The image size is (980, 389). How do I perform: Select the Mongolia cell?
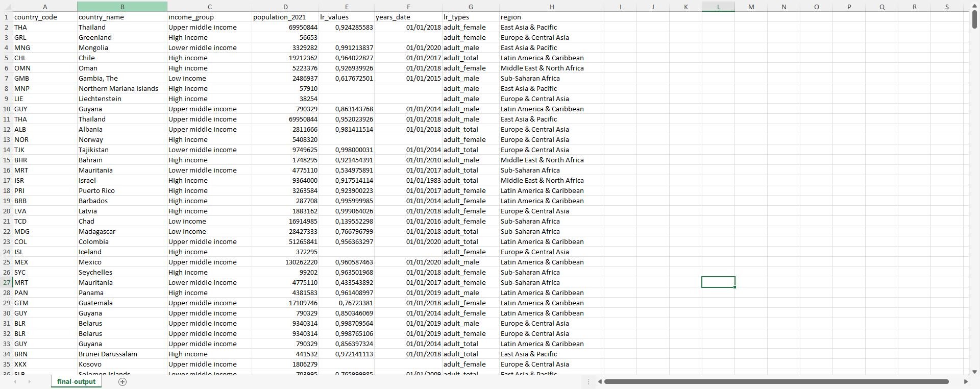[x=122, y=47]
